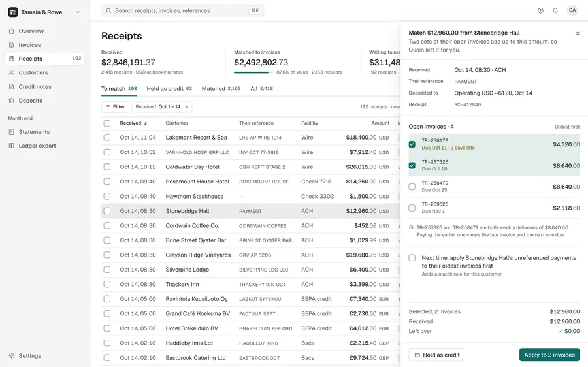Click the Customers people icon in sidebar
The width and height of the screenshot is (588, 367).
pyautogui.click(x=11, y=72)
